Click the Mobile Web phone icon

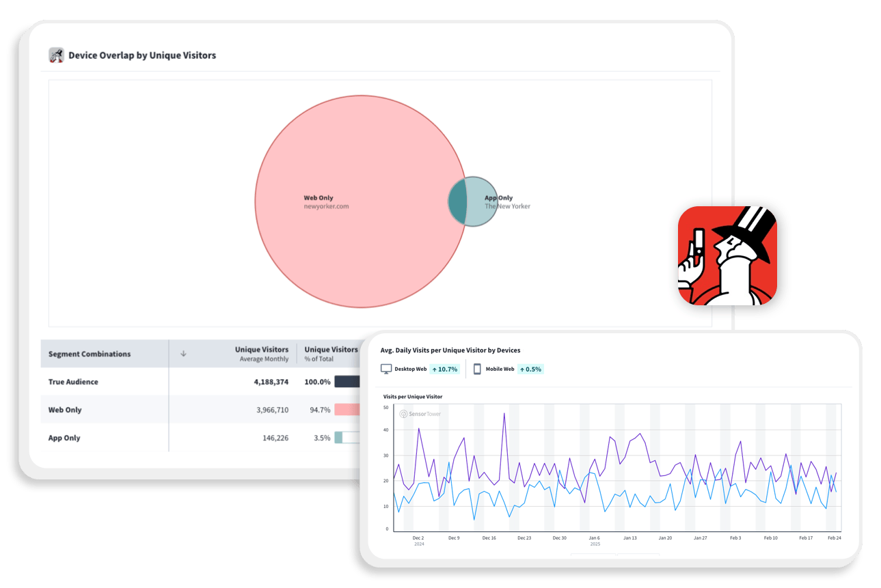click(x=477, y=369)
